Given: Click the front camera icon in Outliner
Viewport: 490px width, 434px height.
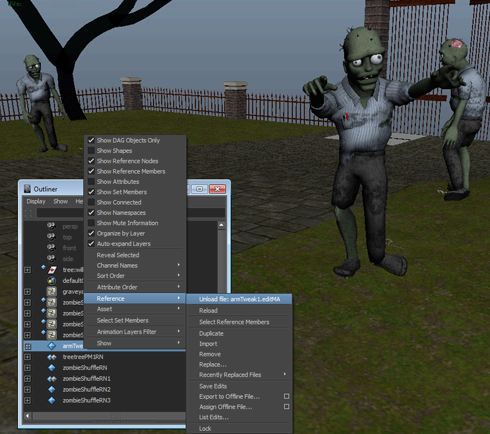Looking at the screenshot, I should click(x=51, y=248).
